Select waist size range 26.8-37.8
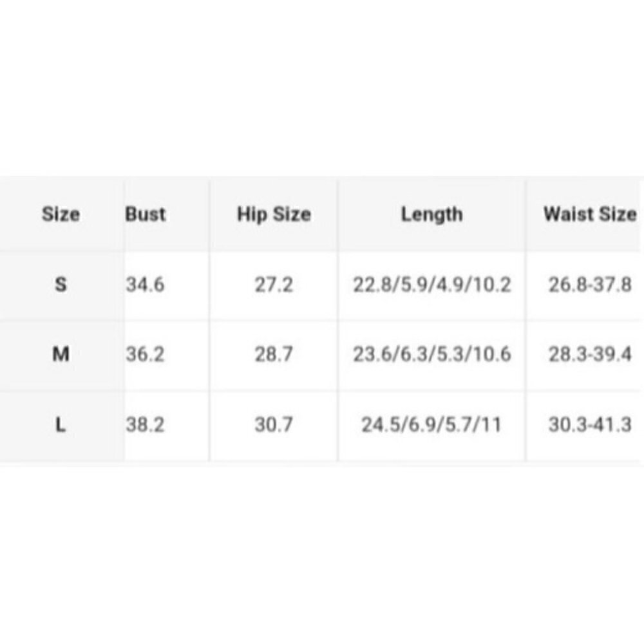This screenshot has height=644, width=644. click(590, 285)
